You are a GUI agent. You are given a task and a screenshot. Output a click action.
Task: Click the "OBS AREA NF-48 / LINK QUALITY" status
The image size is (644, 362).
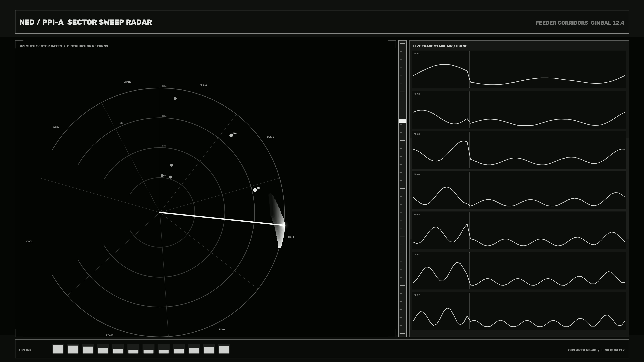[x=596, y=350]
